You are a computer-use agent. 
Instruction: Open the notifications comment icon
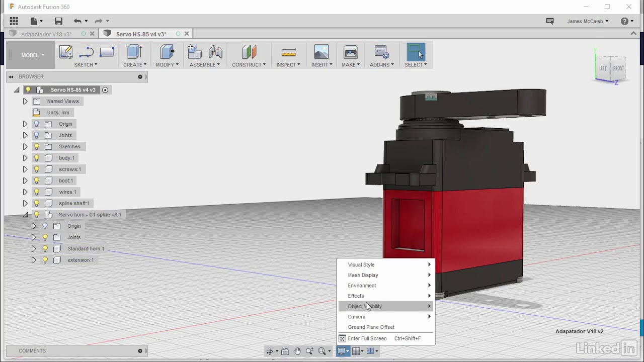[x=550, y=21]
